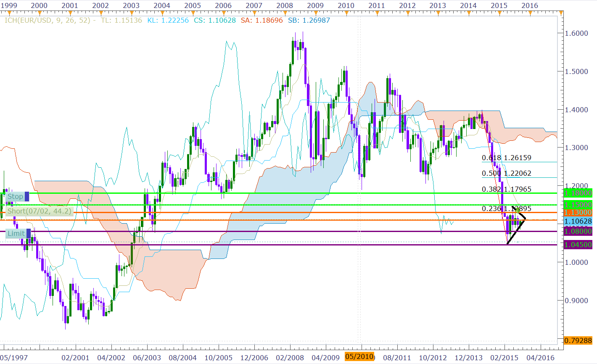Select the 1.15000 green price tag
This screenshot has width=597, height=364.
click(x=578, y=205)
